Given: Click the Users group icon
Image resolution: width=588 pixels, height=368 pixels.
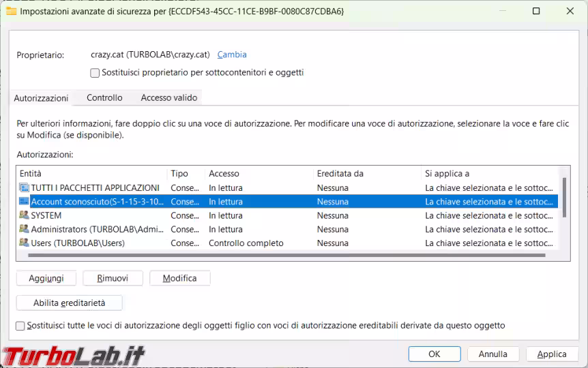Looking at the screenshot, I should (24, 243).
